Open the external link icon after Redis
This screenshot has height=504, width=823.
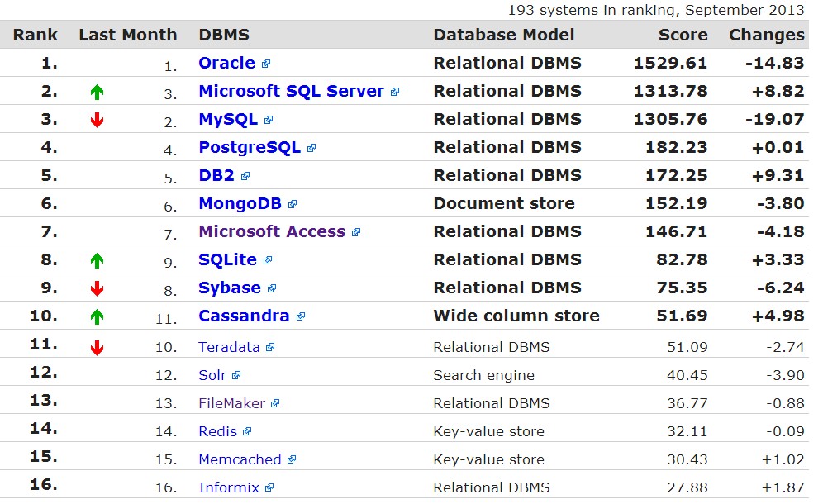[x=247, y=431]
